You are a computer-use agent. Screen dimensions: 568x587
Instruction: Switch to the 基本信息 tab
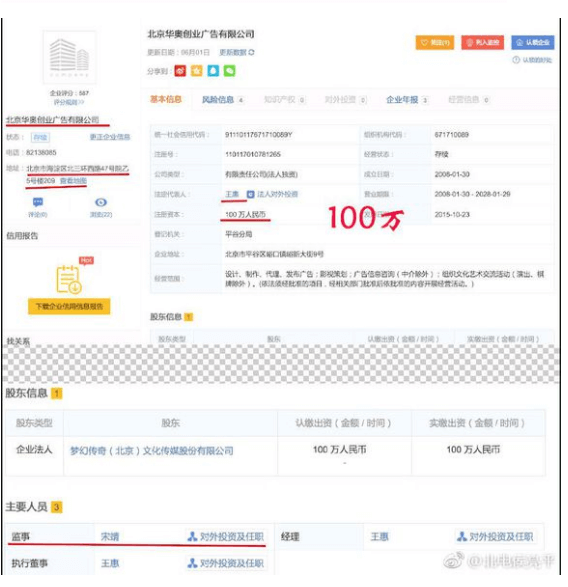166,99
